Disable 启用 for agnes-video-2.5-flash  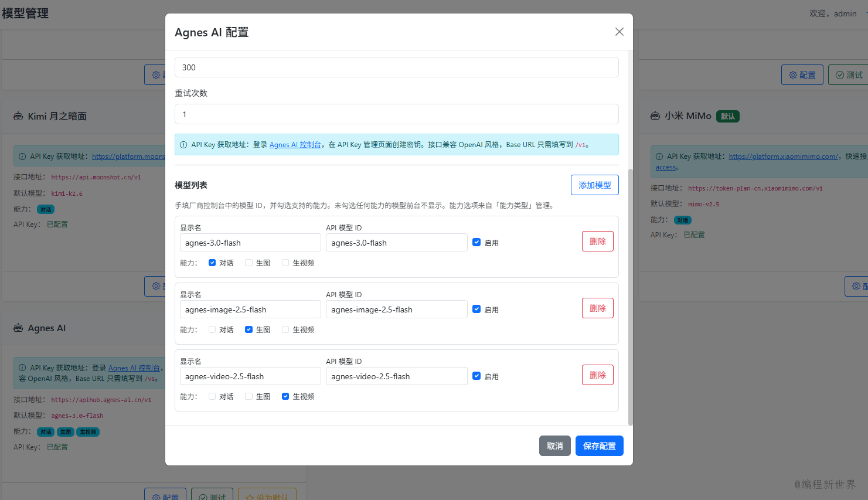[476, 376]
